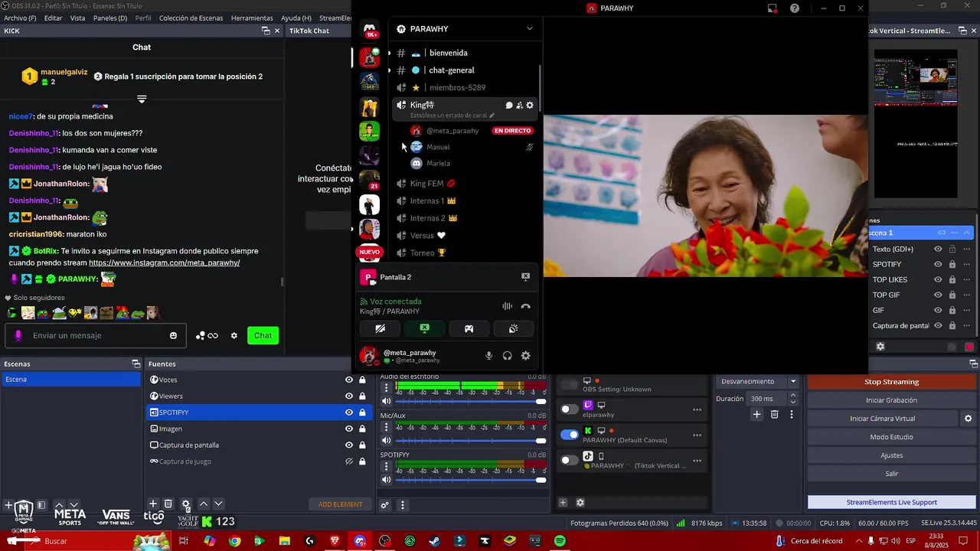This screenshot has height=551, width=980.
Task: Adjust Mic/Aux volume slider
Action: [471, 440]
